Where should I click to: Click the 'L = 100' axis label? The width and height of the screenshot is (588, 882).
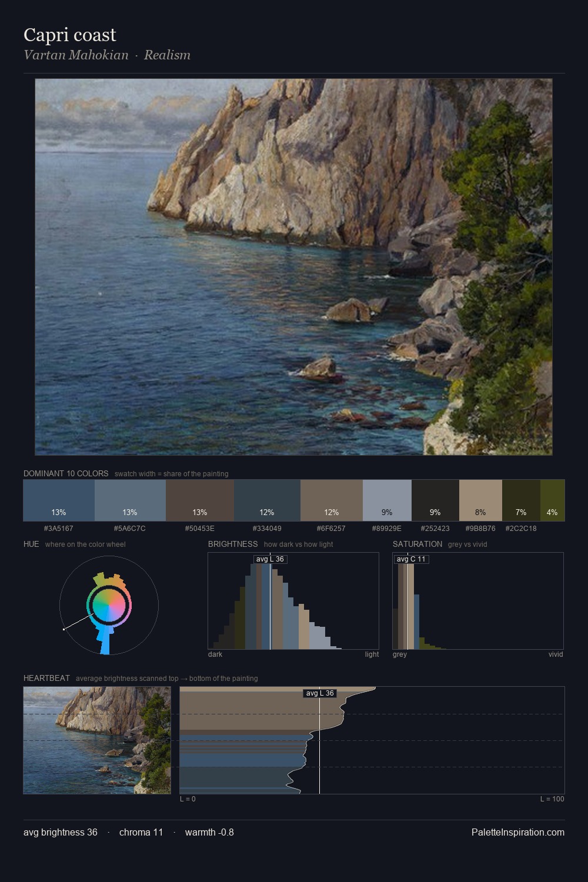[552, 799]
